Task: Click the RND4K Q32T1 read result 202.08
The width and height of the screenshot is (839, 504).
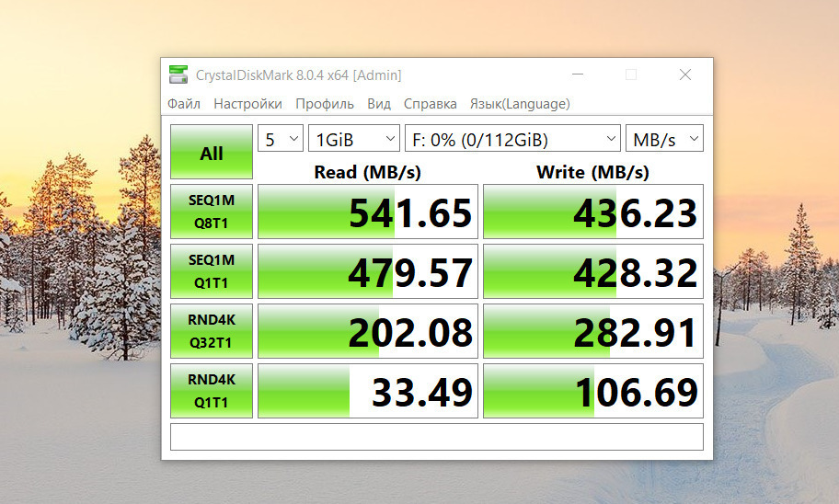Action: point(368,331)
